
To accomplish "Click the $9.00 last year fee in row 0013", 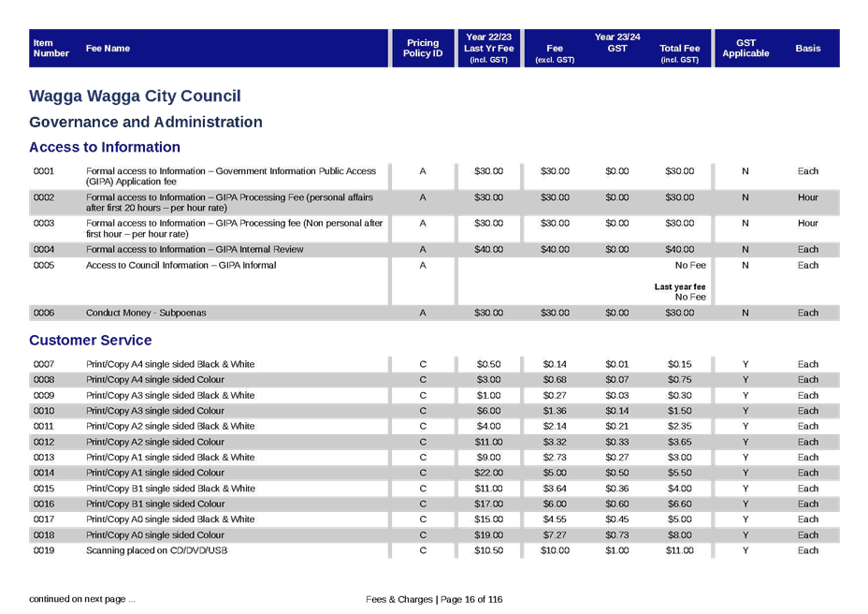I will coord(488,457).
